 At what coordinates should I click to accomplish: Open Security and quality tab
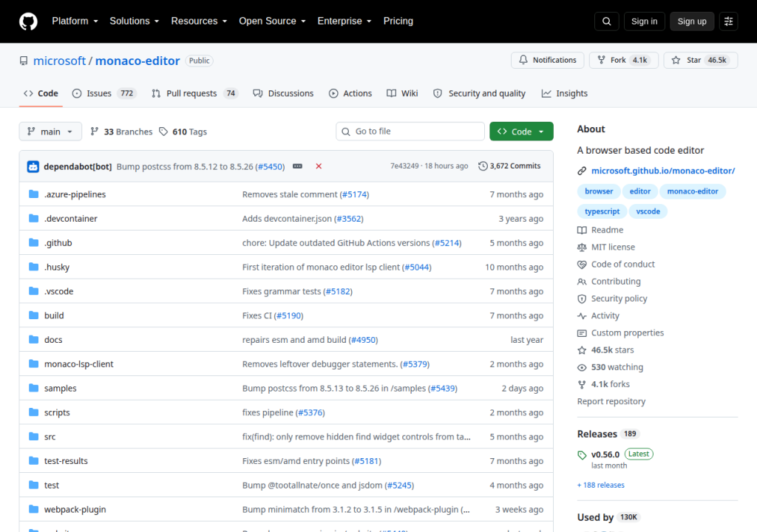click(x=479, y=93)
